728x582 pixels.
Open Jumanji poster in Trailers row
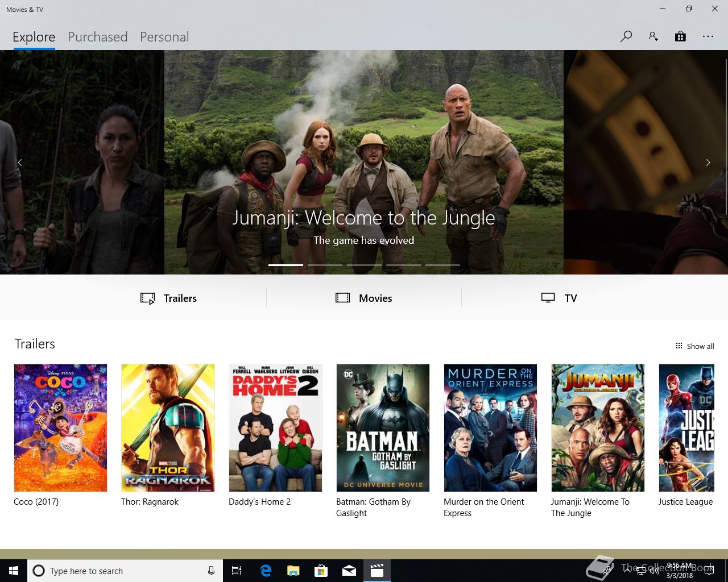point(598,428)
